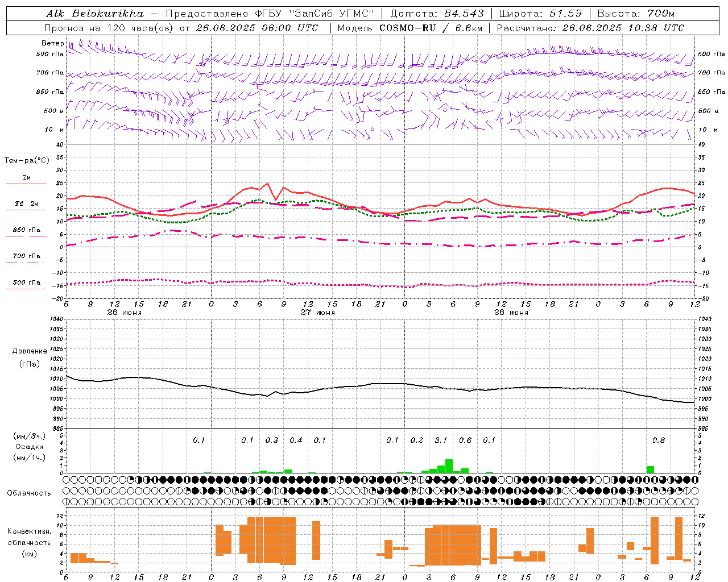Viewport: 728px width, 582px height.
Task: Select the 28 июня date label
Action: click(x=511, y=313)
